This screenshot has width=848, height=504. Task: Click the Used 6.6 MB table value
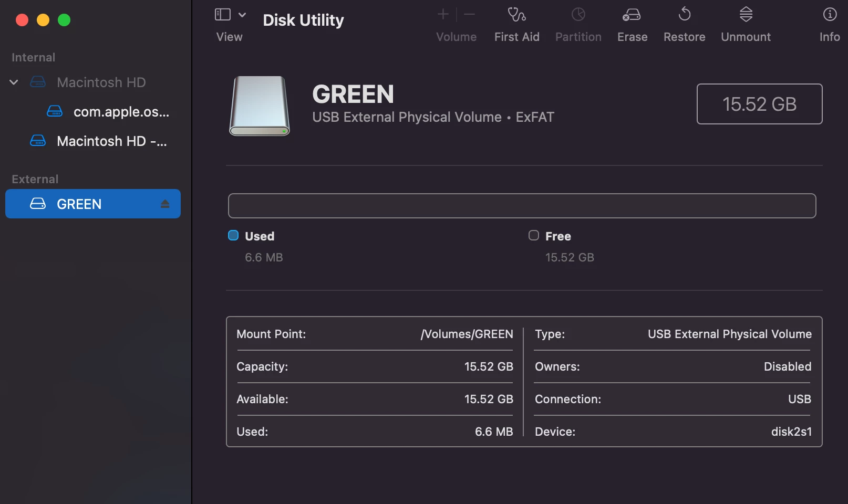point(494,432)
